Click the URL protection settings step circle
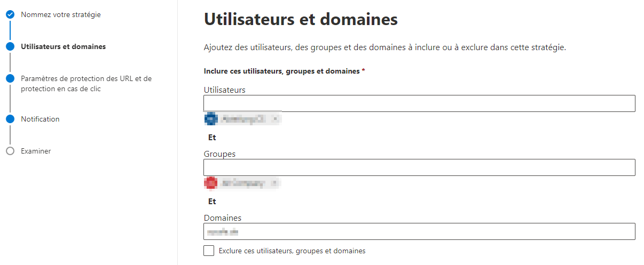 point(10,78)
